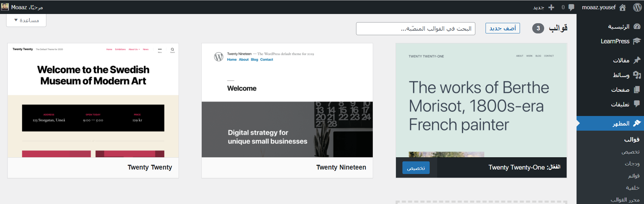Select the Twenty Twenty-One theme screenshot
This screenshot has width=644, height=204.
(481, 100)
